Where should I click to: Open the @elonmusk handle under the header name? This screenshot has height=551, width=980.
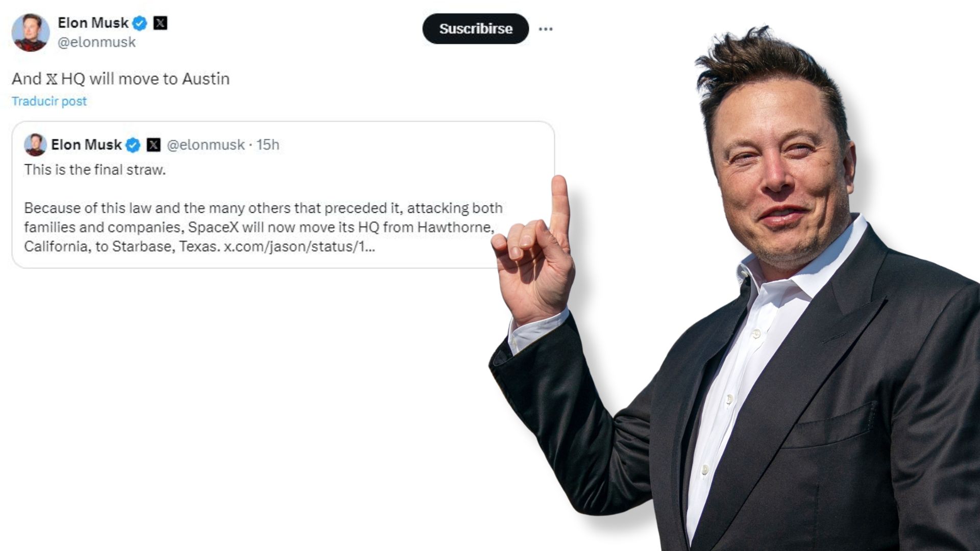(x=97, y=42)
